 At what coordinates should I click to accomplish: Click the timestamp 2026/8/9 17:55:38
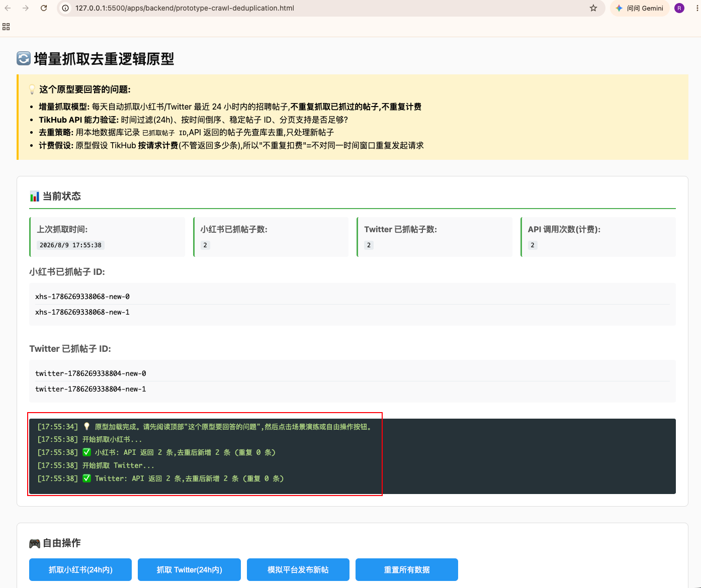(x=70, y=245)
